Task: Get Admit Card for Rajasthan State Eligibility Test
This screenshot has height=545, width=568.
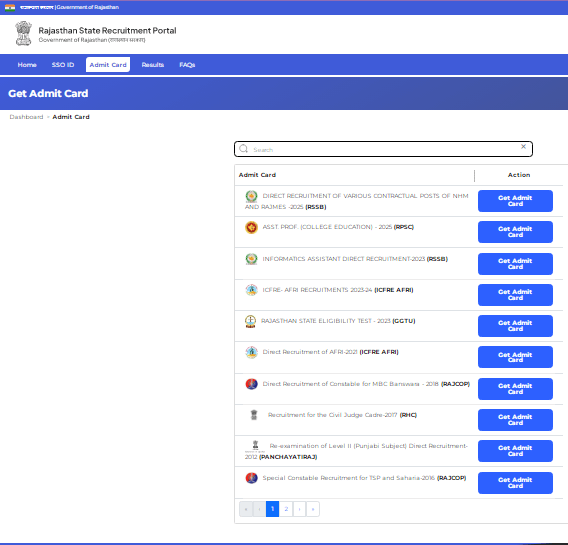Action: coord(515,326)
